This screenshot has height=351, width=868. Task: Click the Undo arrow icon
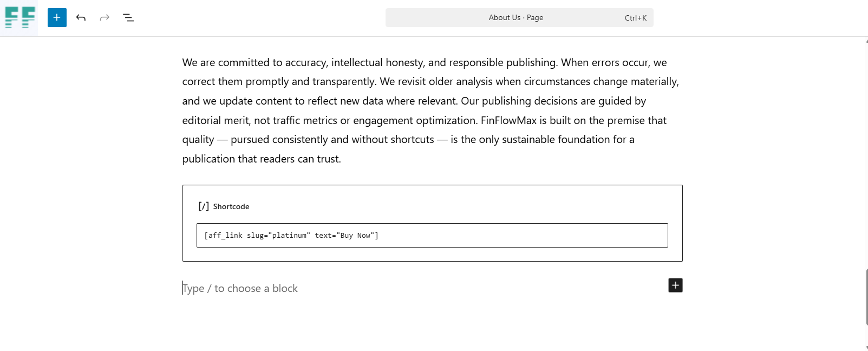[x=81, y=17]
